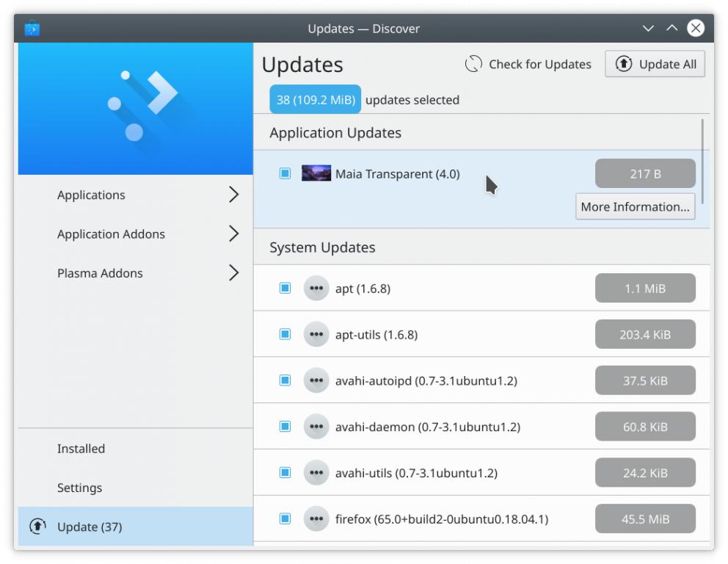This screenshot has height=564, width=728.
Task: Select the Maia Transparent (4.0) row text
Action: coord(398,174)
